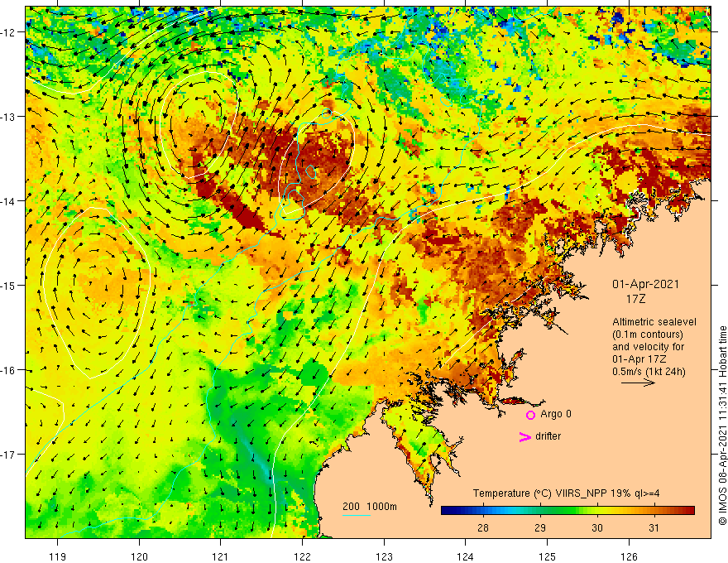Click the "17Z" time label

(635, 299)
